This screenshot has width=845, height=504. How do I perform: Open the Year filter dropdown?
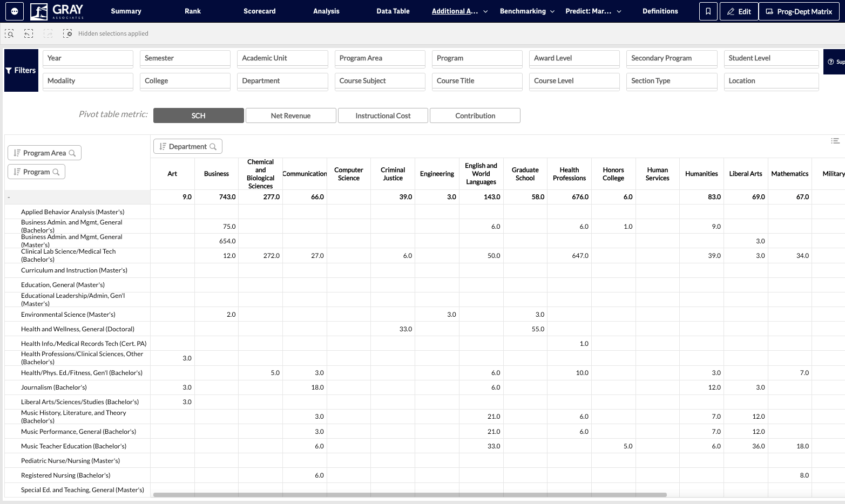[x=88, y=58]
